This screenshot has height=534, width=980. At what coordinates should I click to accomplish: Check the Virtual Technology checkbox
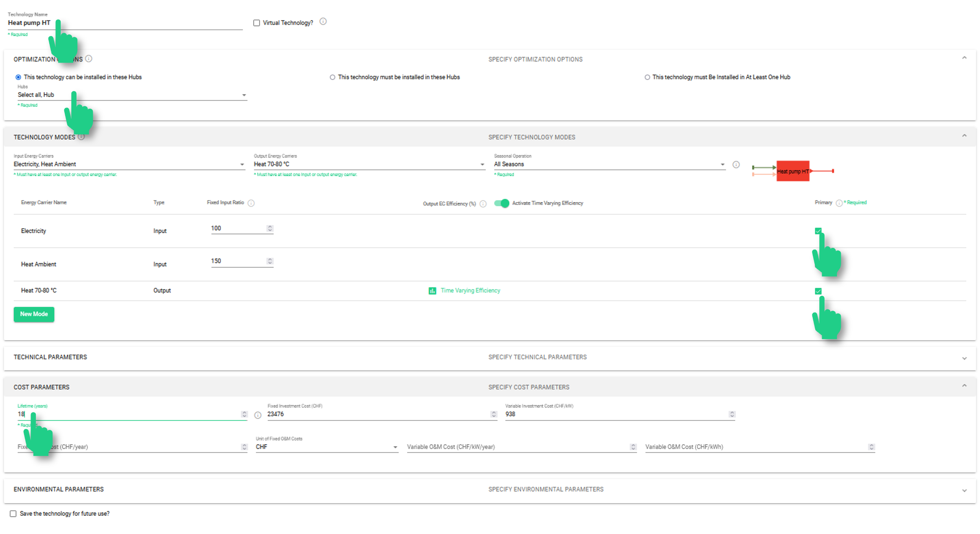[256, 23]
